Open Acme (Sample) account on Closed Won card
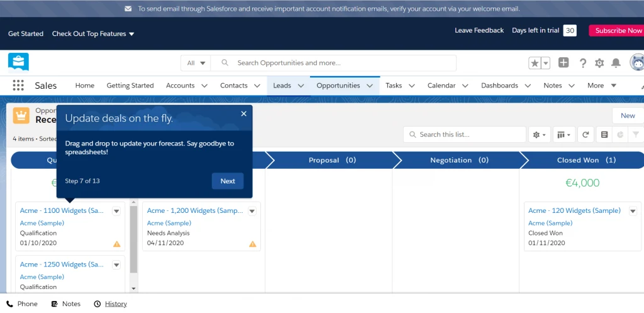The height and width of the screenshot is (313, 644). click(x=550, y=223)
